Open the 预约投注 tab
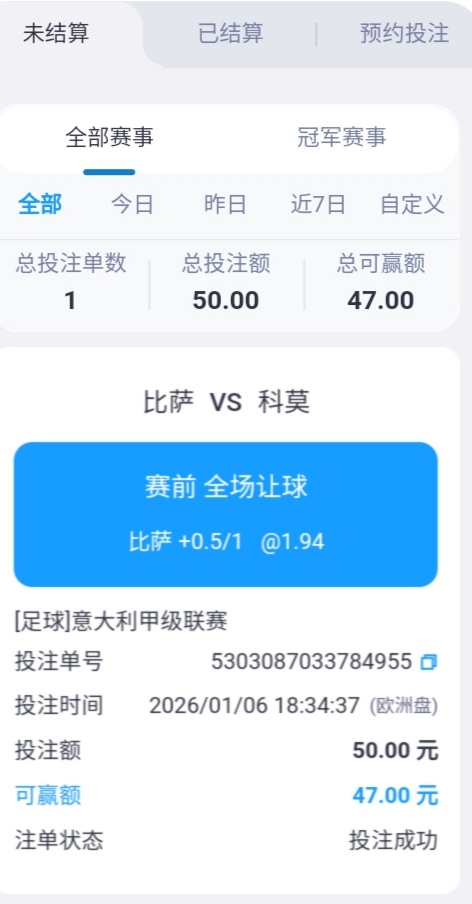The width and height of the screenshot is (472, 904). [x=404, y=33]
